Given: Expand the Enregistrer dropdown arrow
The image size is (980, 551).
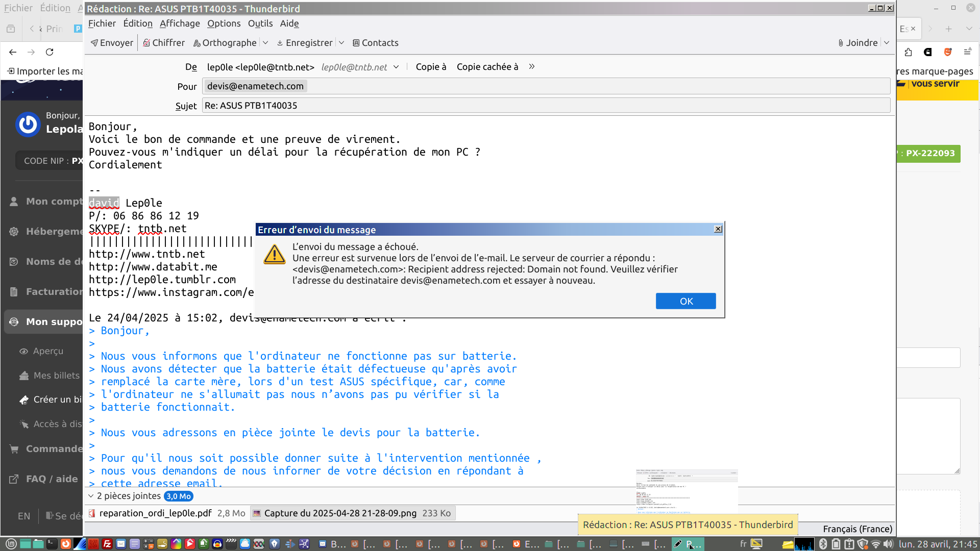Looking at the screenshot, I should click(341, 43).
